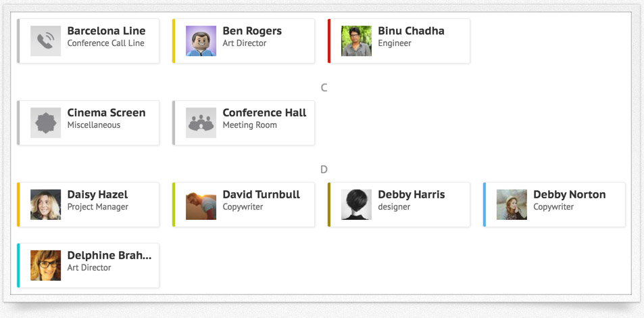Click the Cinema Screen miscellaneous badge icon
This screenshot has height=318, width=644.
pos(45,123)
